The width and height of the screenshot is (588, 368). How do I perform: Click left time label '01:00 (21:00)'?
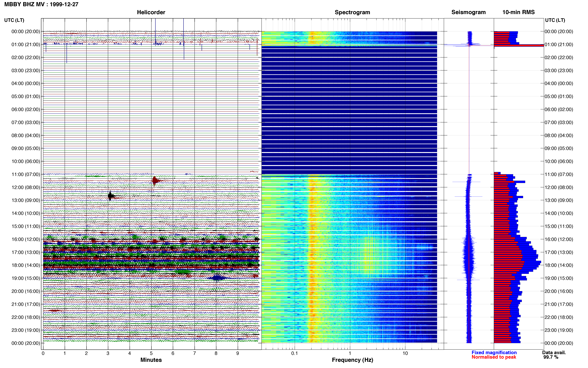(26, 45)
